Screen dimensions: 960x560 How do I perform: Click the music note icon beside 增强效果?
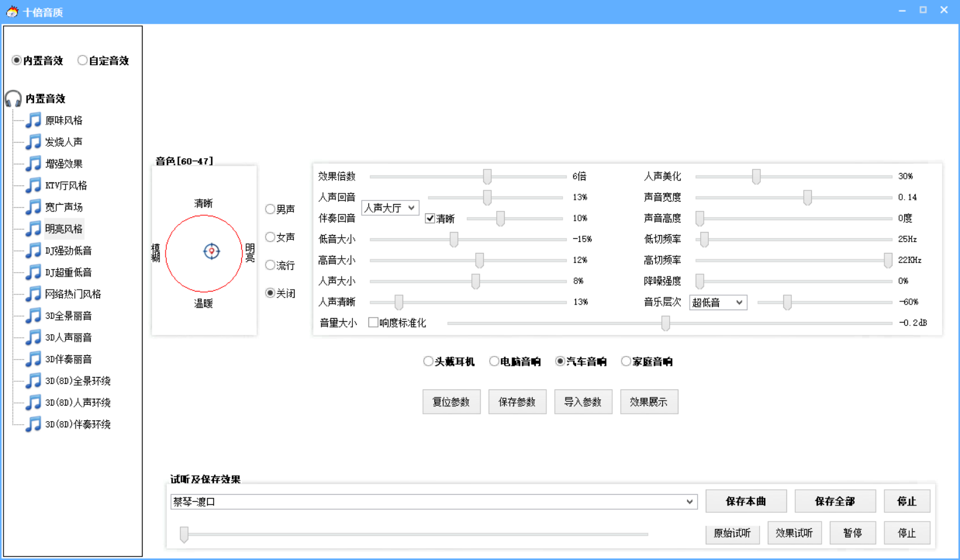pyautogui.click(x=33, y=164)
